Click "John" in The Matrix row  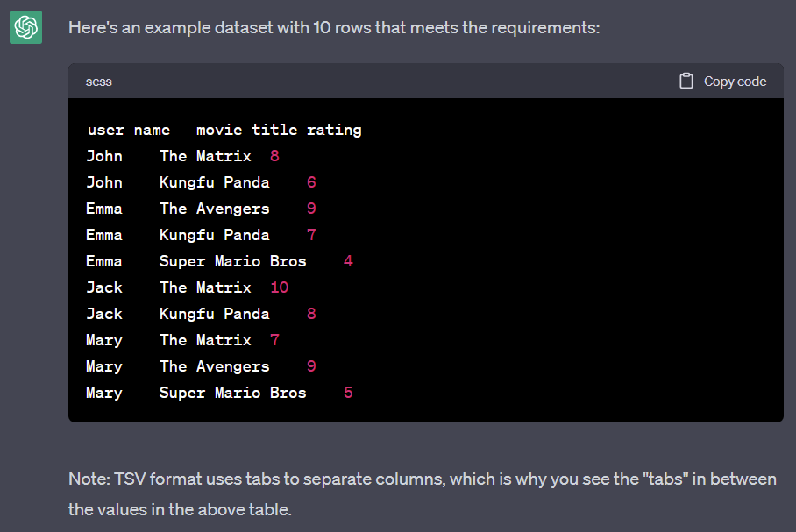[104, 156]
